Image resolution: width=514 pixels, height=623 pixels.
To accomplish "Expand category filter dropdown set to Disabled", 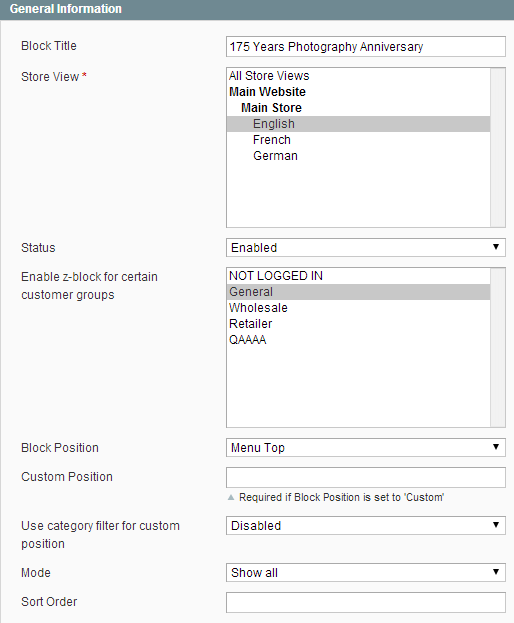I will 366,526.
